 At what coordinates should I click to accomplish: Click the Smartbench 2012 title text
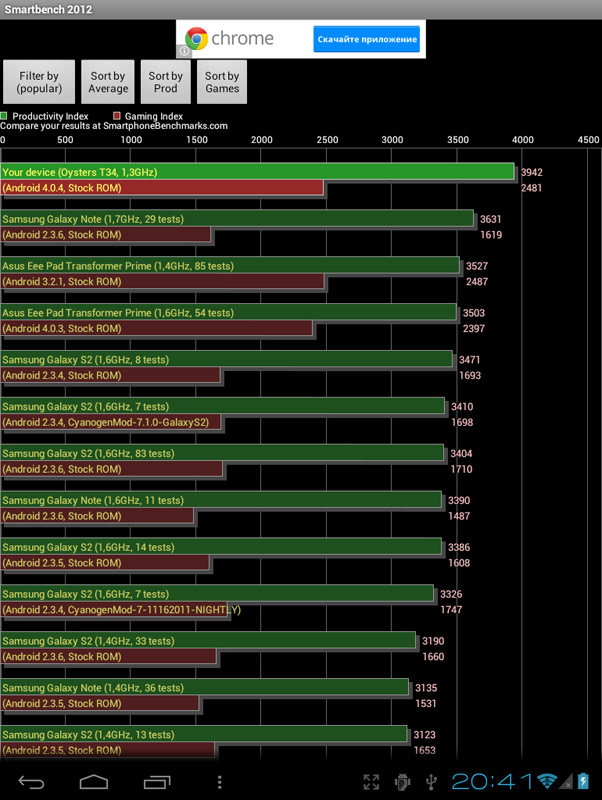coord(48,9)
